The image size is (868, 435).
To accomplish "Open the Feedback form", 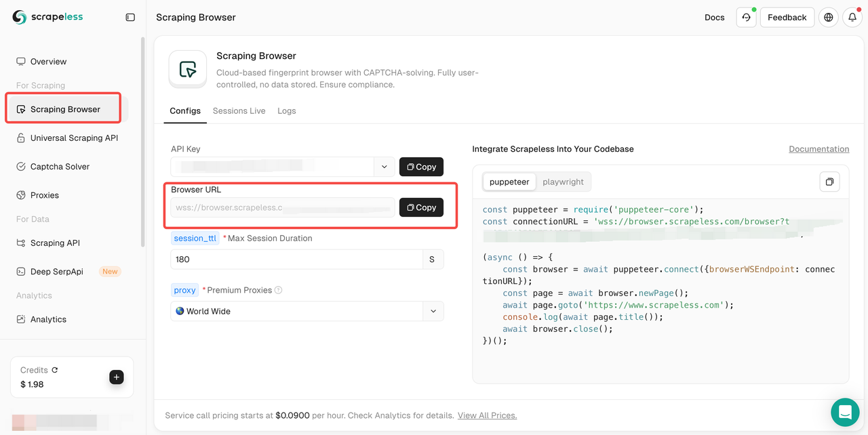I will tap(787, 18).
